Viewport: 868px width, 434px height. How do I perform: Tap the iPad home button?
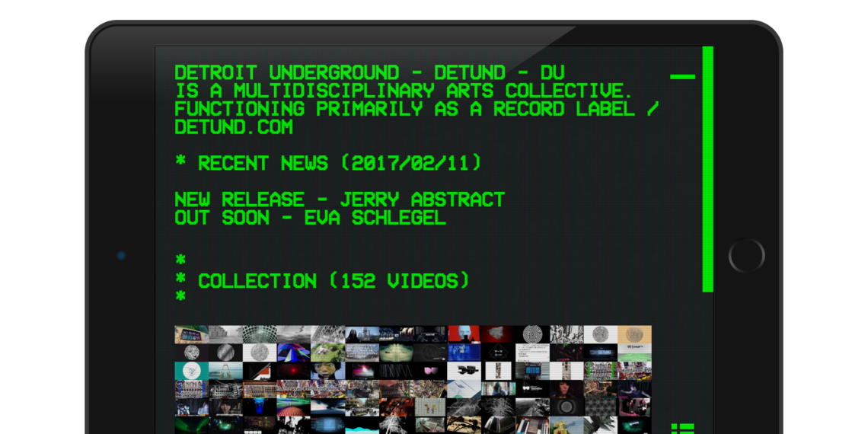(x=746, y=256)
